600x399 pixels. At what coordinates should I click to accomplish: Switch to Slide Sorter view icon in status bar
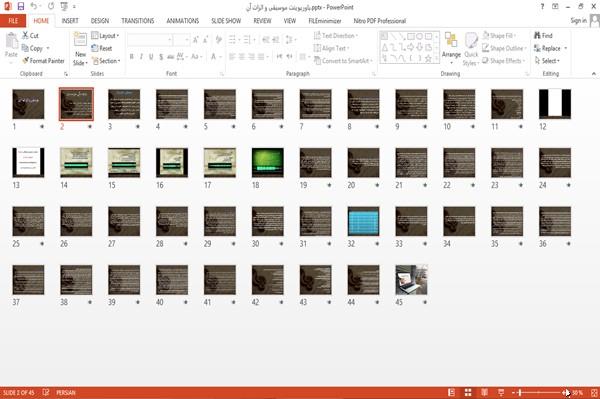tap(468, 392)
